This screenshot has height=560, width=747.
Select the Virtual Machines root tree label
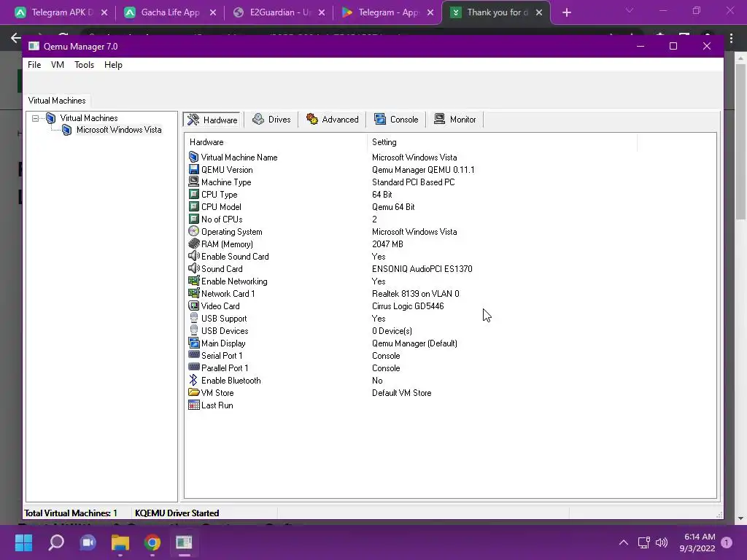point(89,118)
